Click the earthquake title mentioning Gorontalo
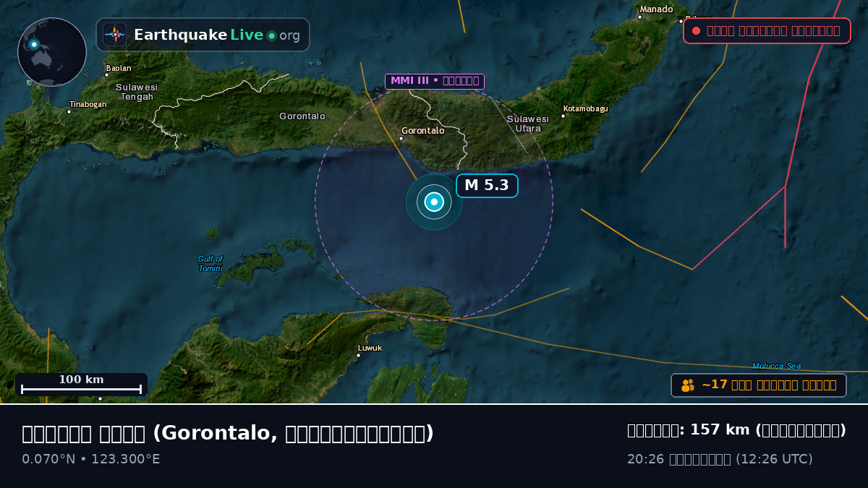The image size is (868, 488). tap(228, 433)
